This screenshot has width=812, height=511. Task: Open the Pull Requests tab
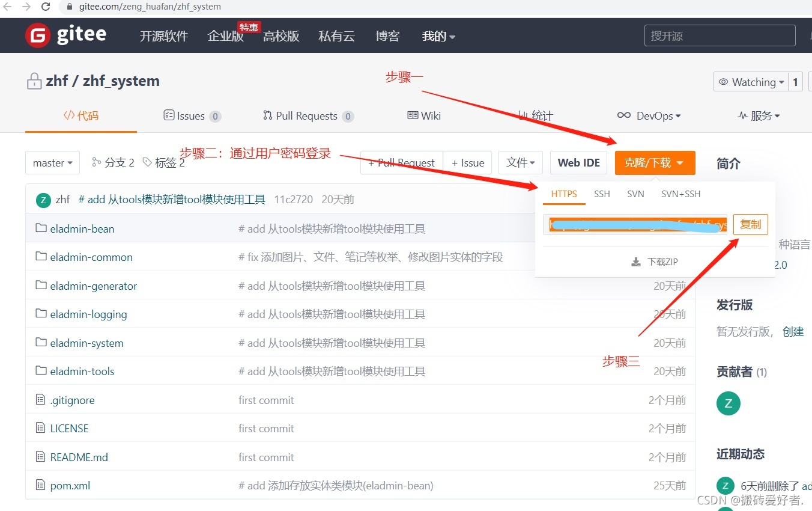(308, 115)
